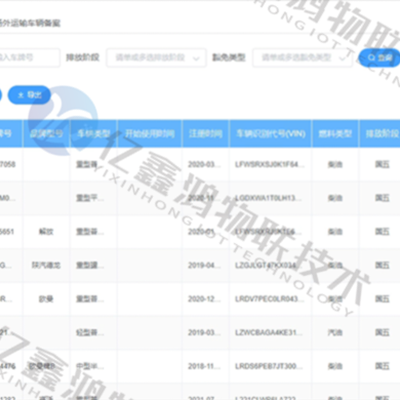Click the partially visible blue button left of 导出
Screen dimensions: 400x400
point(1,95)
